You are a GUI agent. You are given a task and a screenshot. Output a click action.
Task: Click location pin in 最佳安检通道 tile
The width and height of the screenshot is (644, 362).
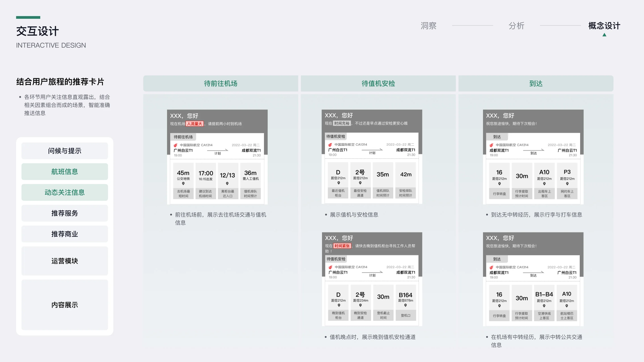360,183
